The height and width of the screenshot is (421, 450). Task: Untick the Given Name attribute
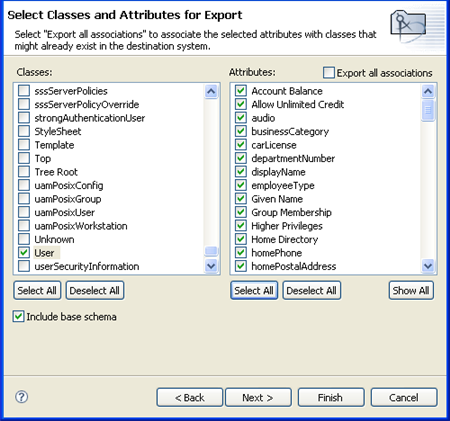(241, 199)
